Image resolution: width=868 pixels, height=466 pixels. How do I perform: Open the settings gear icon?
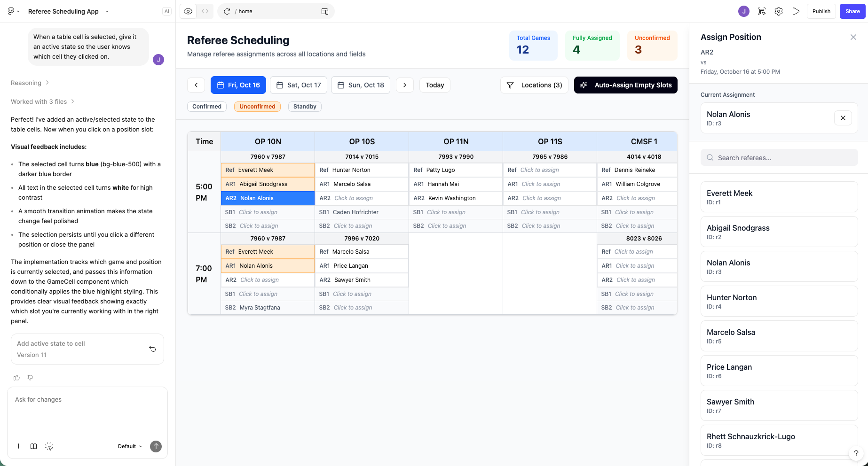(779, 11)
